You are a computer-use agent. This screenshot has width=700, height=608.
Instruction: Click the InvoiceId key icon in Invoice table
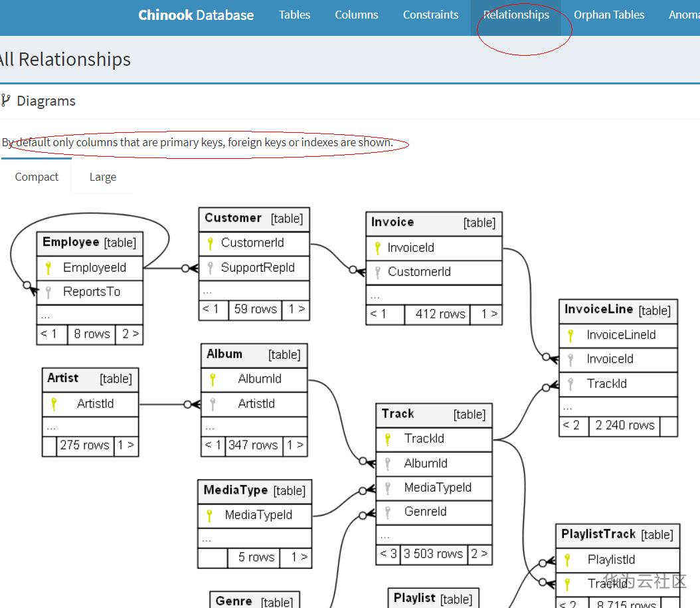tap(377, 248)
